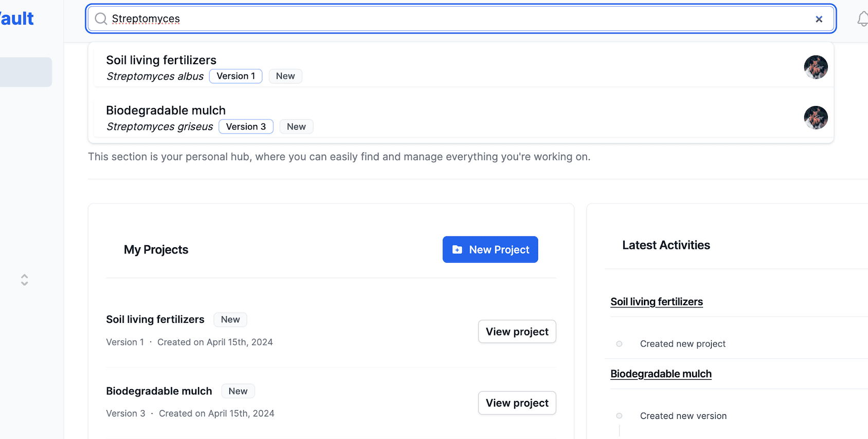Clear the Streptomyces search text
The image size is (868, 439).
[819, 19]
